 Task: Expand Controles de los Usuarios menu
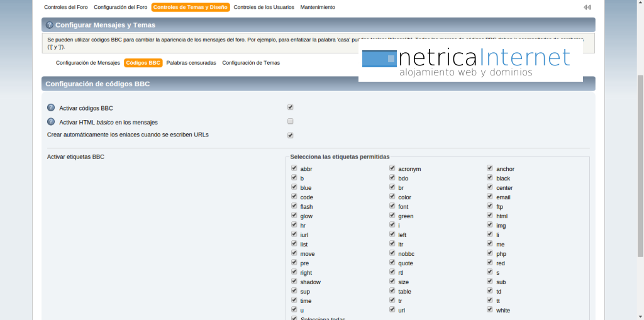click(264, 8)
